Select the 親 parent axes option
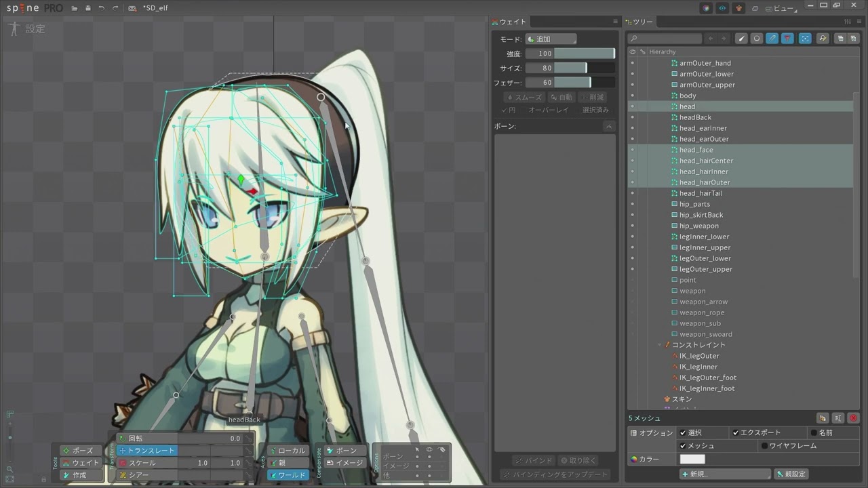868x488 pixels. tap(288, 462)
